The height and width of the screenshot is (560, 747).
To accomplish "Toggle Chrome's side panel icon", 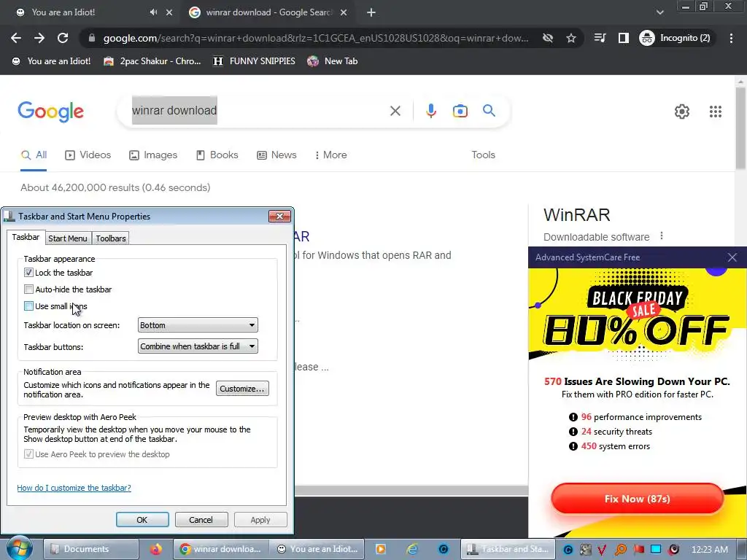I will point(623,38).
